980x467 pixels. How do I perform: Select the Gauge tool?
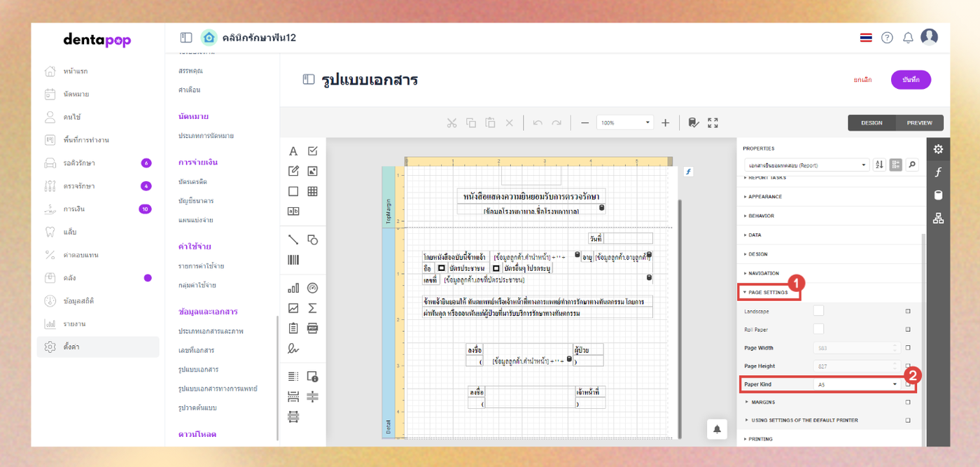click(x=313, y=288)
